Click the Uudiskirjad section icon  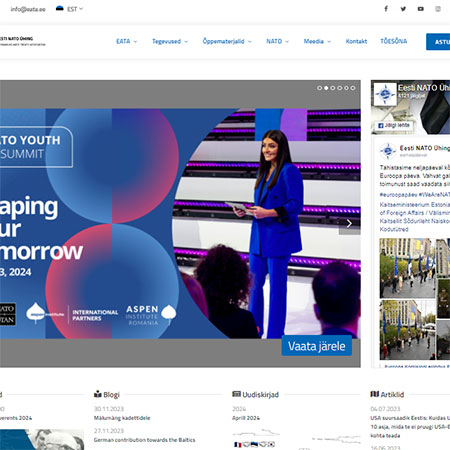coord(236,394)
